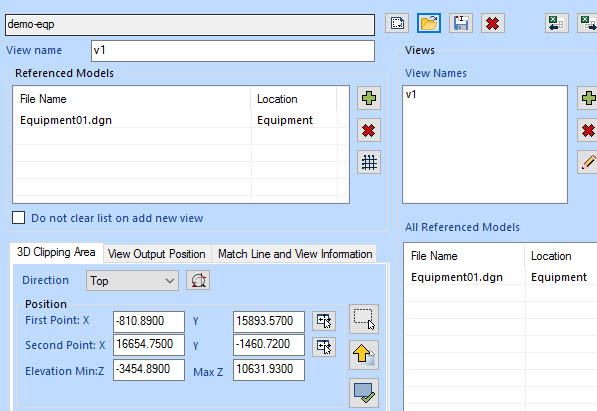Image resolution: width=597 pixels, height=411 pixels.
Task: Click rotate view icon next to Direction
Action: click(x=198, y=281)
